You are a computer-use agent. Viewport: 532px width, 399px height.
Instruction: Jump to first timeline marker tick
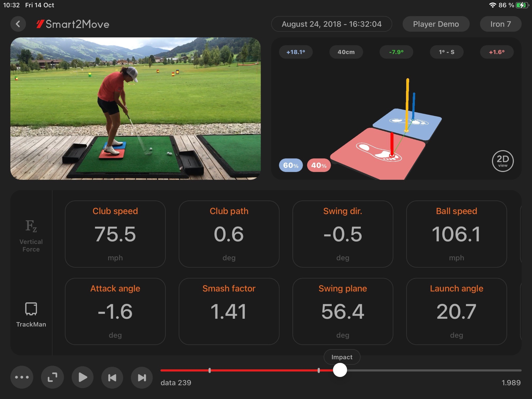tap(210, 370)
